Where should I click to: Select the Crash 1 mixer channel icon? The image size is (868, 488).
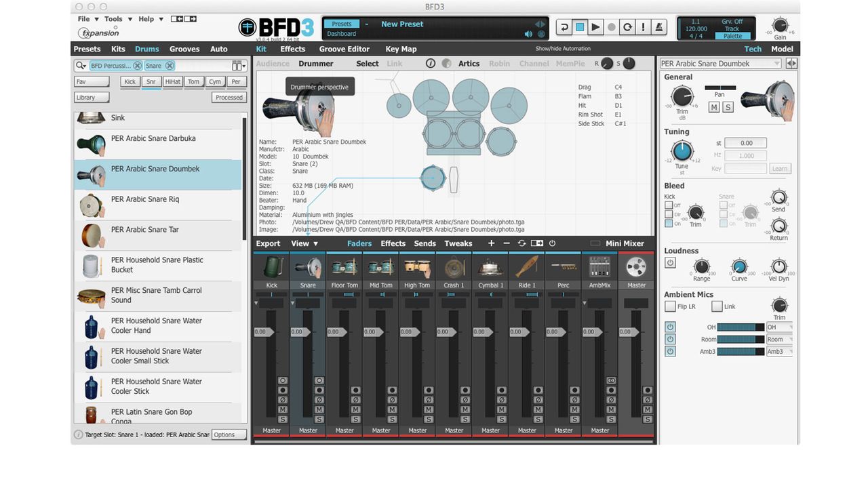click(454, 267)
